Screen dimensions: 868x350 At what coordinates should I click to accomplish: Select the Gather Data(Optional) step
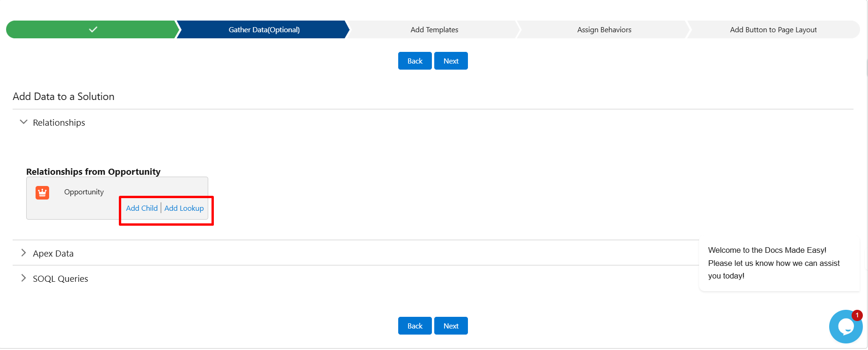coord(264,29)
